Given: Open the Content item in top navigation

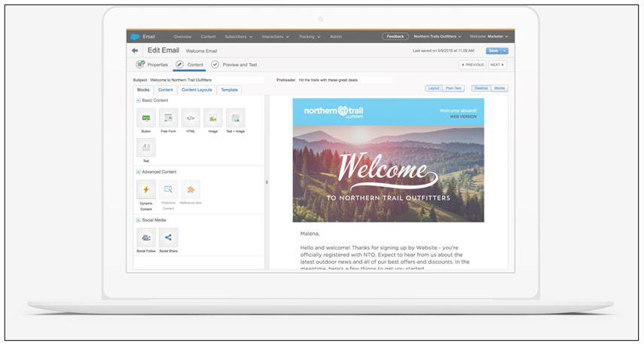Looking at the screenshot, I should 208,37.
